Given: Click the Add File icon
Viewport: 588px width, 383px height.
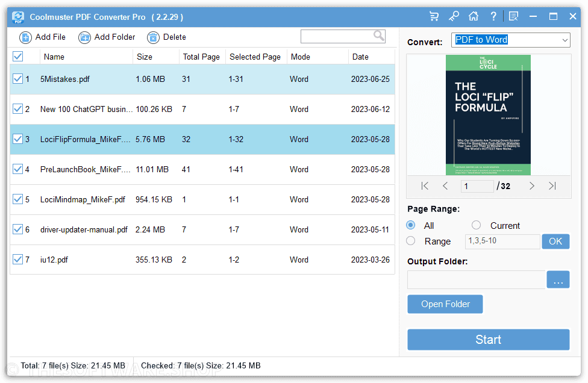Looking at the screenshot, I should coord(25,37).
